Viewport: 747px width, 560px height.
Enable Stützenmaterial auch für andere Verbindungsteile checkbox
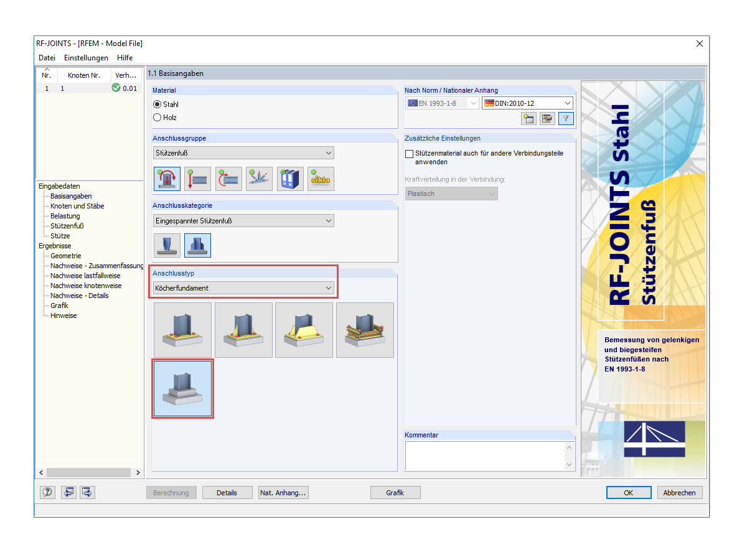409,153
